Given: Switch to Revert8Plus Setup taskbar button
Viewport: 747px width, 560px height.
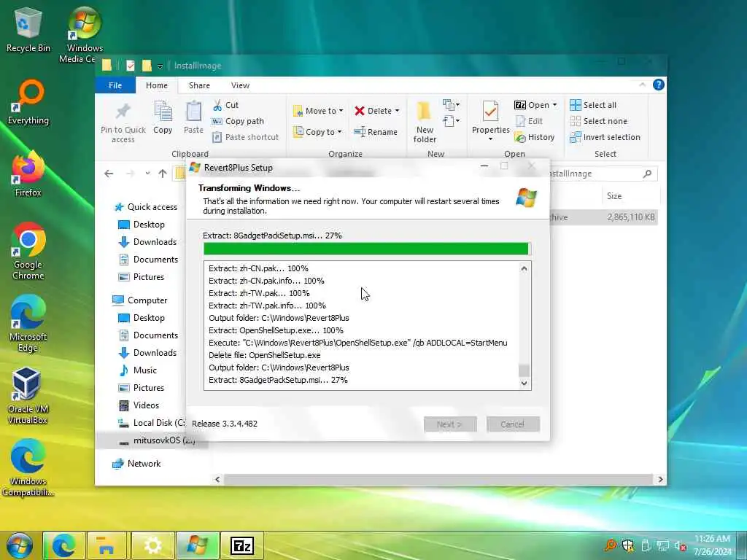Looking at the screenshot, I should point(197,545).
